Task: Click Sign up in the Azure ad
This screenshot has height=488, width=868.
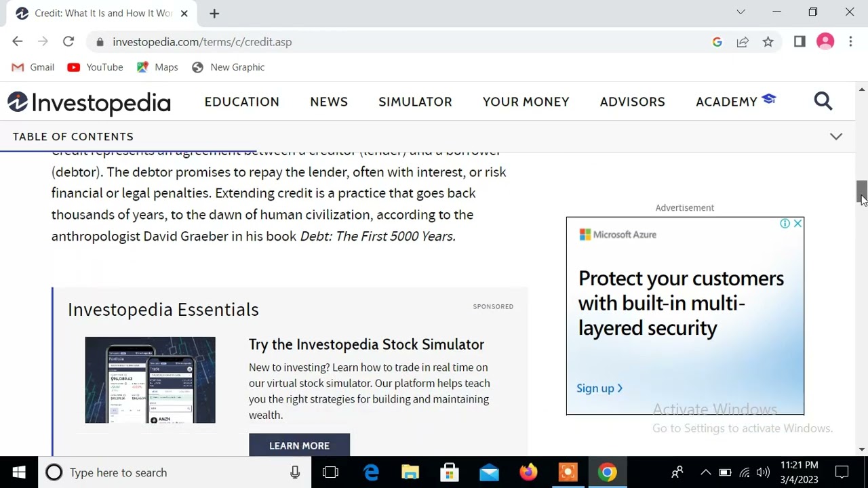Action: (x=599, y=388)
